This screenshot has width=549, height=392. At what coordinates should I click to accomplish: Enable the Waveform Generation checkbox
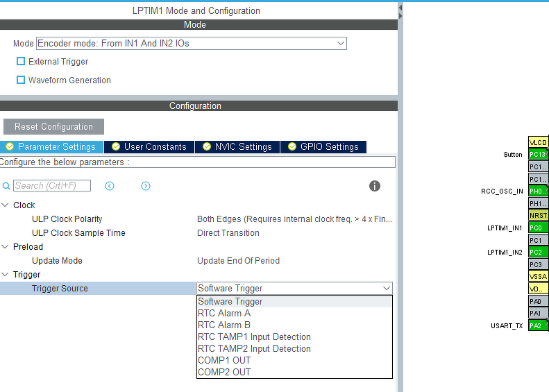21,80
